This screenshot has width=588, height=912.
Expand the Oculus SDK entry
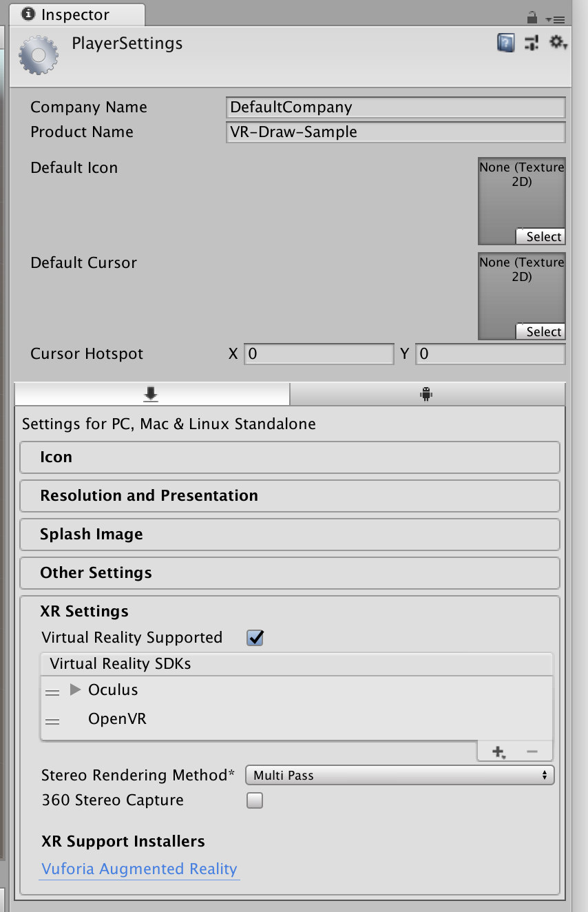tap(76, 690)
